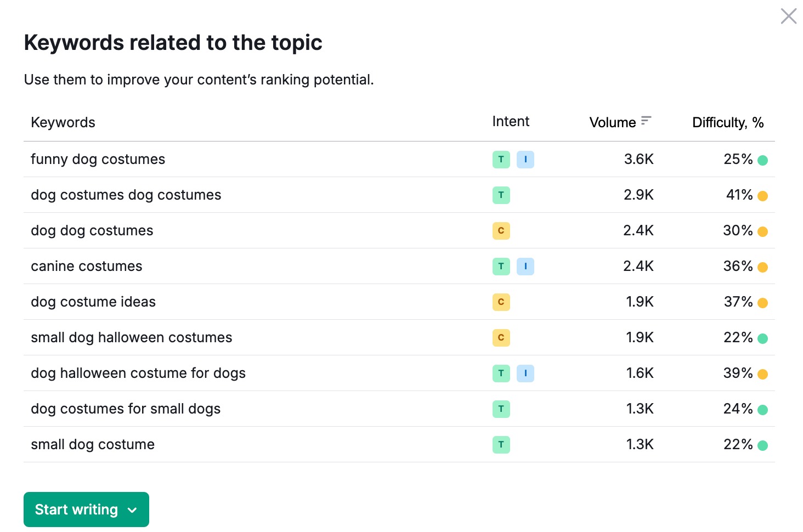Click the row for dog costumes for small dogs
This screenshot has height=532, width=803.
(126, 409)
